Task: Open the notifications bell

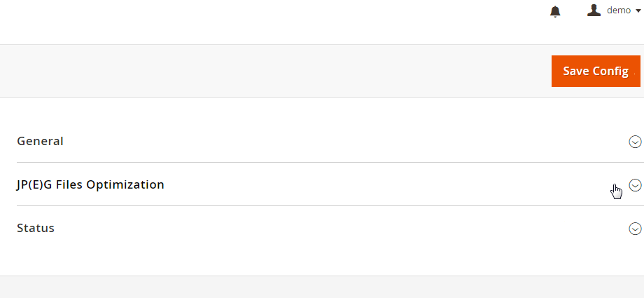Action: [555, 11]
